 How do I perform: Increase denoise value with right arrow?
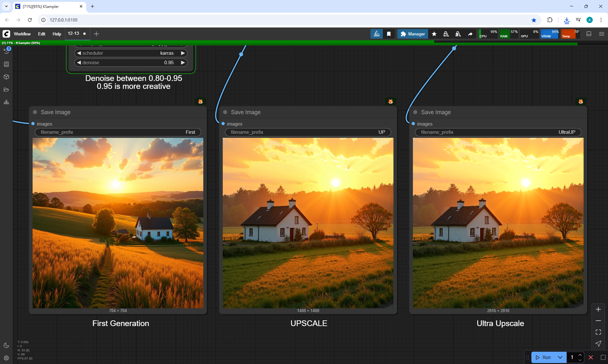coord(183,63)
